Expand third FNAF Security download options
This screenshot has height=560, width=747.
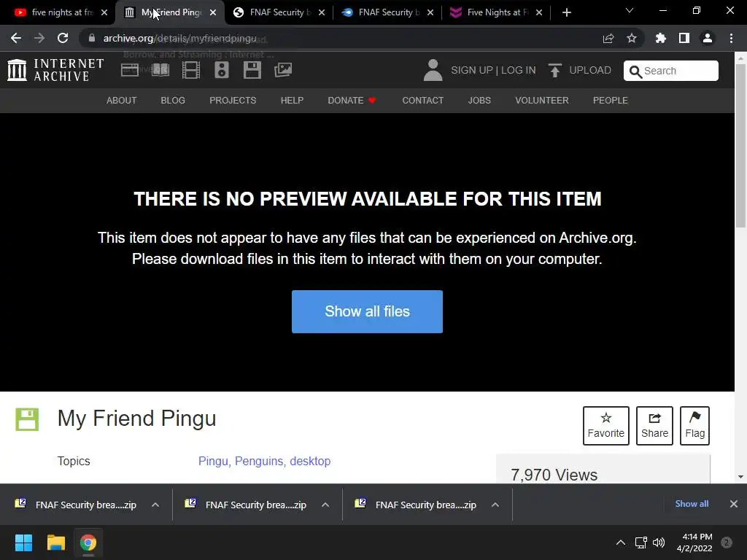(x=495, y=505)
